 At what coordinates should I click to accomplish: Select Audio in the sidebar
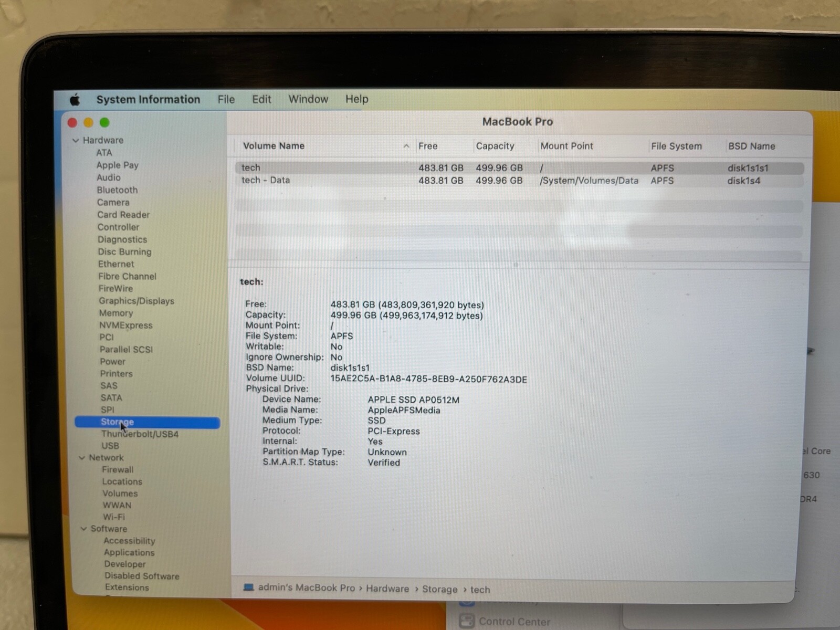pos(109,177)
